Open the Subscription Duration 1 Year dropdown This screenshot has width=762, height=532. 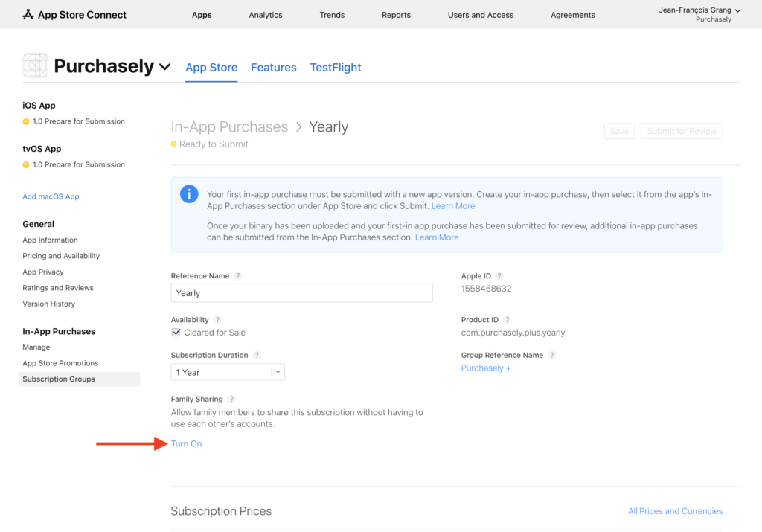click(228, 372)
